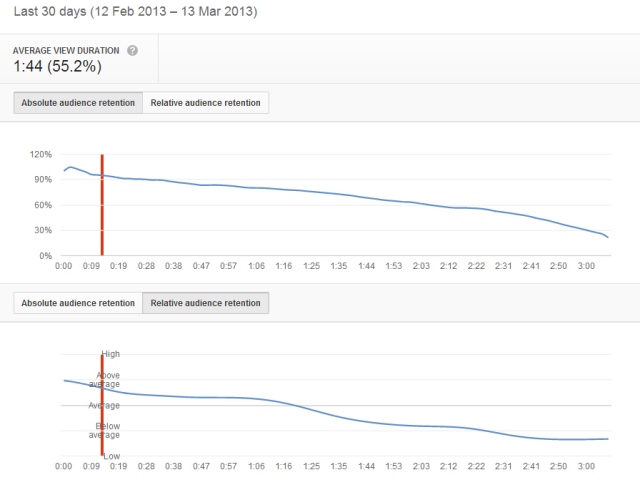Click the High label on relative chart
640x480 pixels.
pyautogui.click(x=110, y=354)
